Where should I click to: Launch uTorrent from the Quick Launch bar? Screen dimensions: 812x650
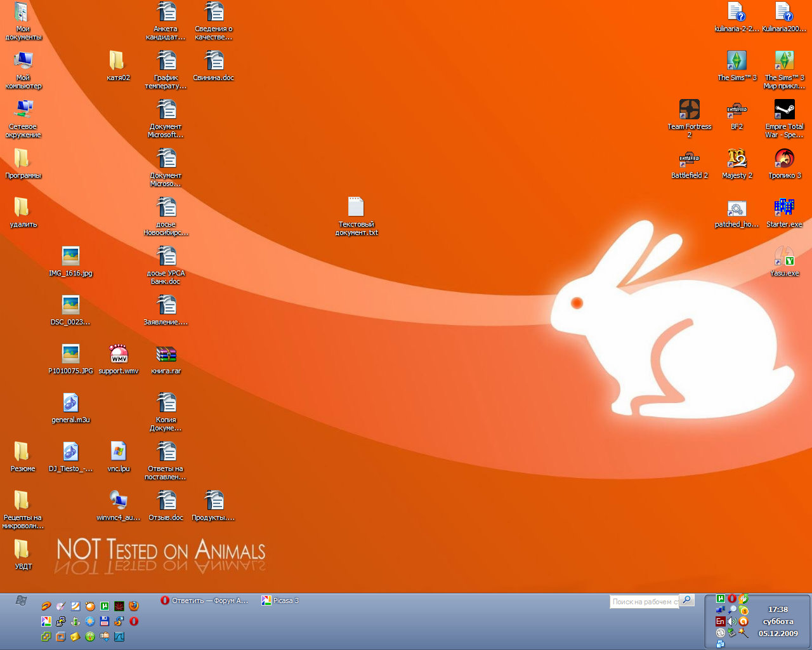pos(105,606)
